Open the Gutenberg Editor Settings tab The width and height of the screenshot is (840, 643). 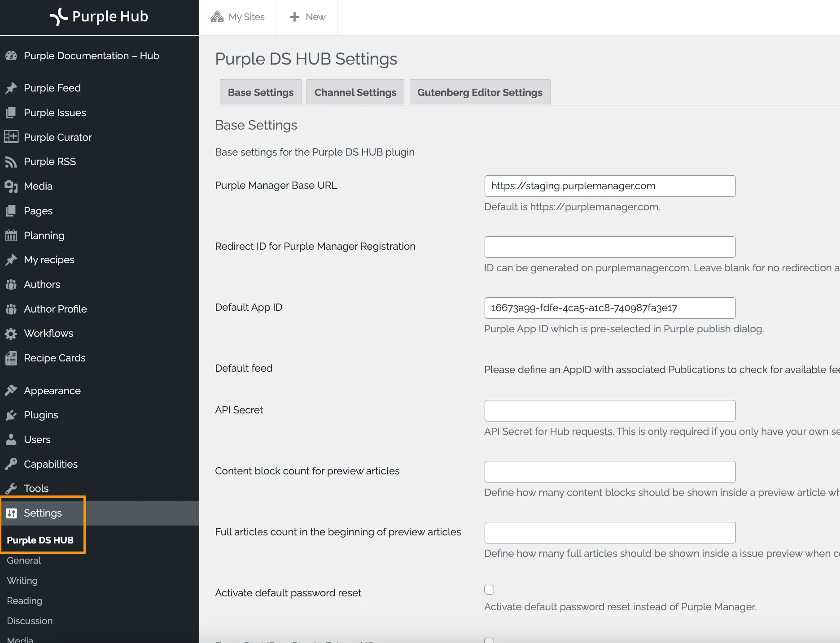point(480,92)
